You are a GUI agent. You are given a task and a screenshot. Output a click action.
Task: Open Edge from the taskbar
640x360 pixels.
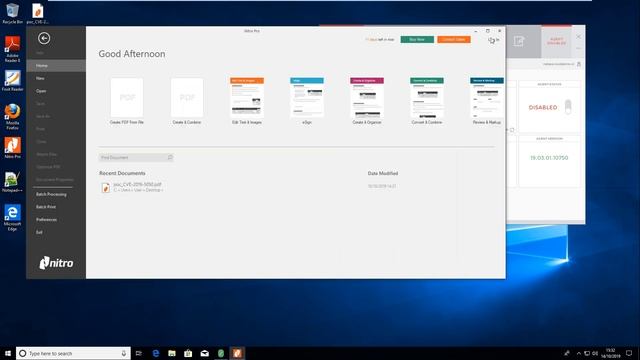pos(156,353)
